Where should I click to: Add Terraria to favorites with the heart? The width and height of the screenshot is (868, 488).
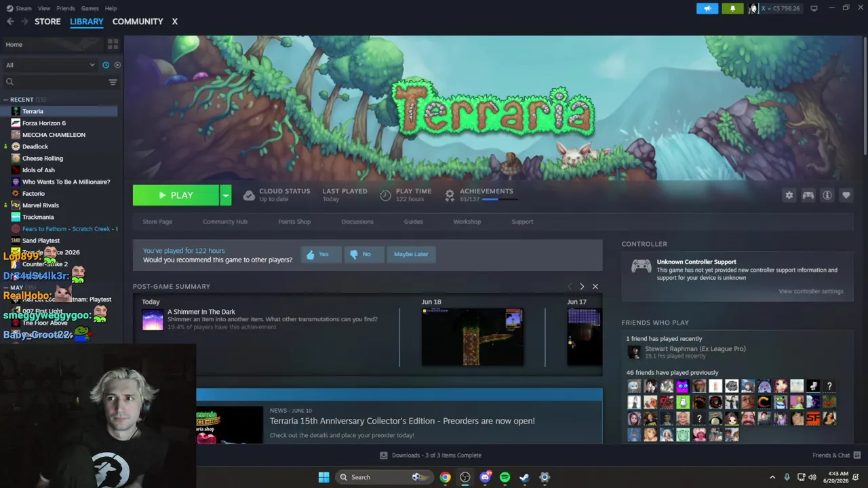[846, 195]
